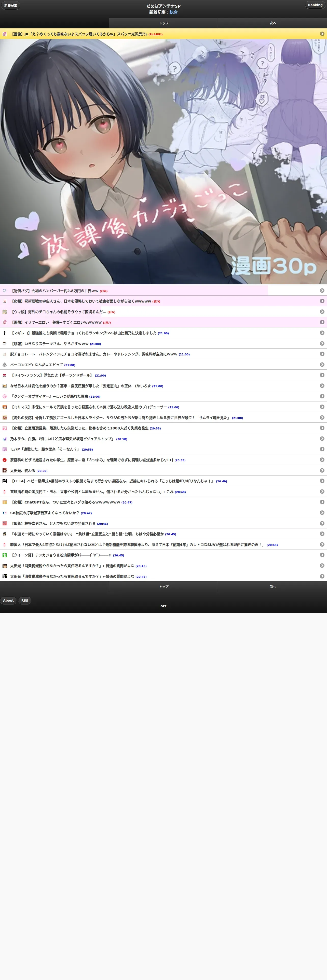
Task: Click the arrow icon on 韓国人「日本で最大4年 row
Action: pyautogui.click(x=322, y=544)
